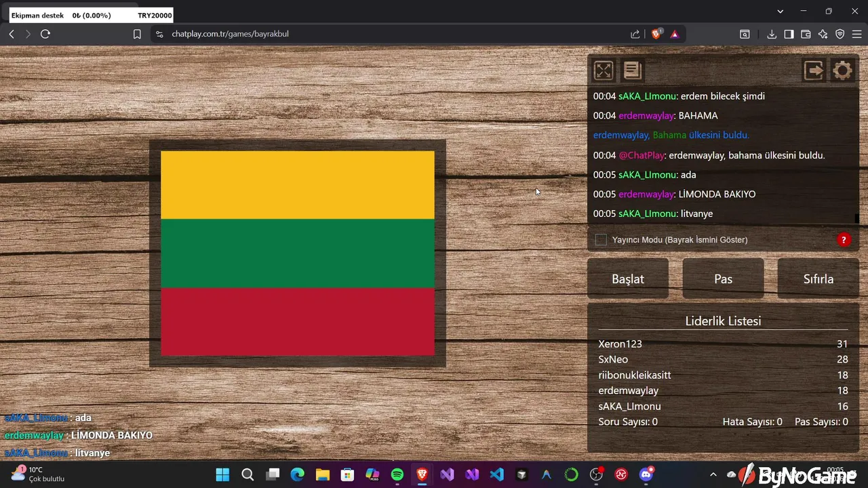
Task: Click Xeron123 in the leaderboard
Action: click(620, 344)
